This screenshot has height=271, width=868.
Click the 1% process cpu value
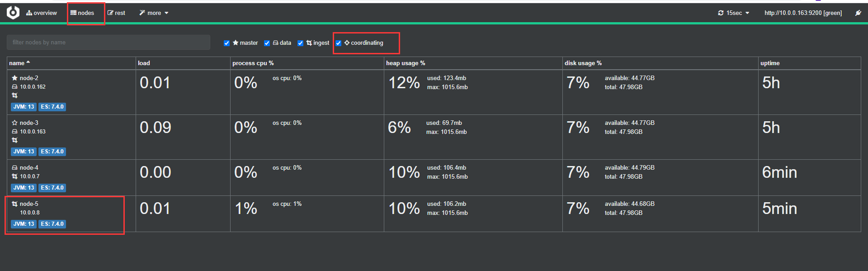(x=246, y=209)
